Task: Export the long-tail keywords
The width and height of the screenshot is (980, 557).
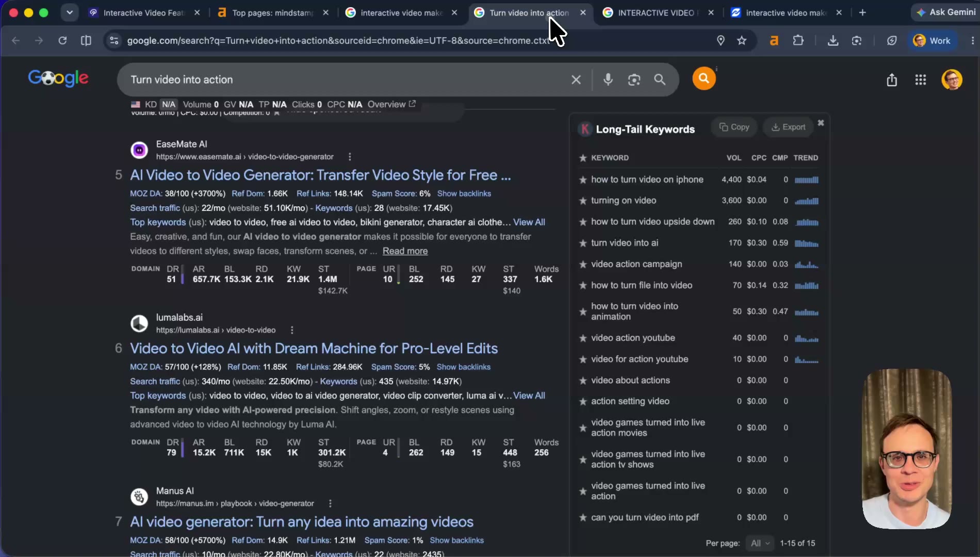Action: [788, 127]
